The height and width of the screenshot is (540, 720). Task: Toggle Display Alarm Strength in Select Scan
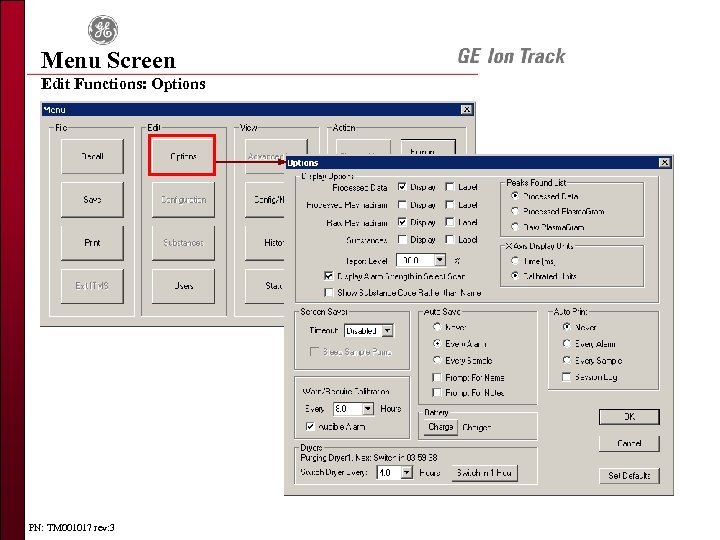point(328,276)
